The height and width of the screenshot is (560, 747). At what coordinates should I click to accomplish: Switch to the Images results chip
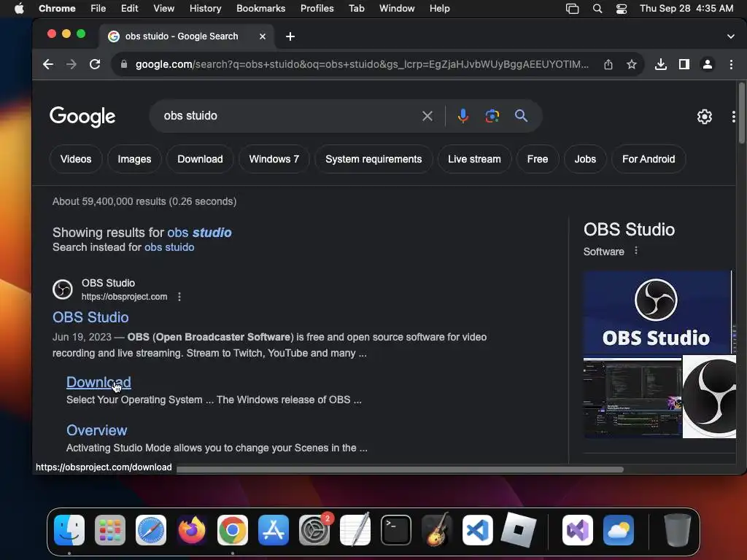click(x=134, y=159)
